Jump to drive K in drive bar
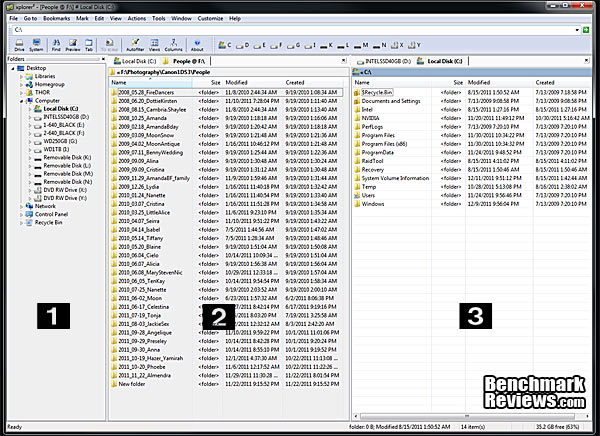 click(x=326, y=45)
